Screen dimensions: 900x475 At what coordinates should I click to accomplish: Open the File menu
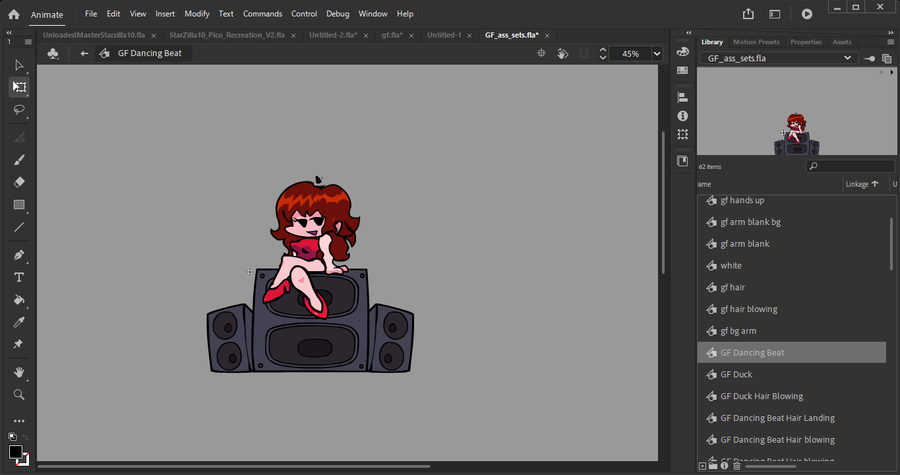(91, 14)
